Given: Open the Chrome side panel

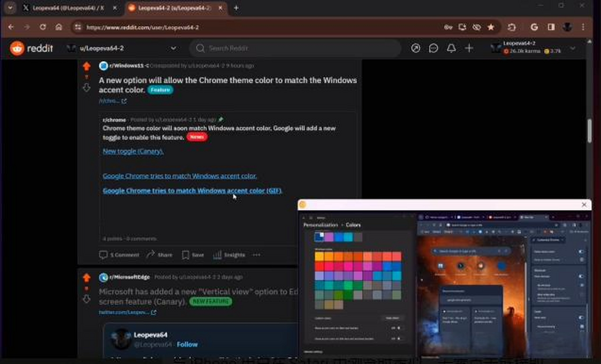Looking at the screenshot, I should coord(551,27).
